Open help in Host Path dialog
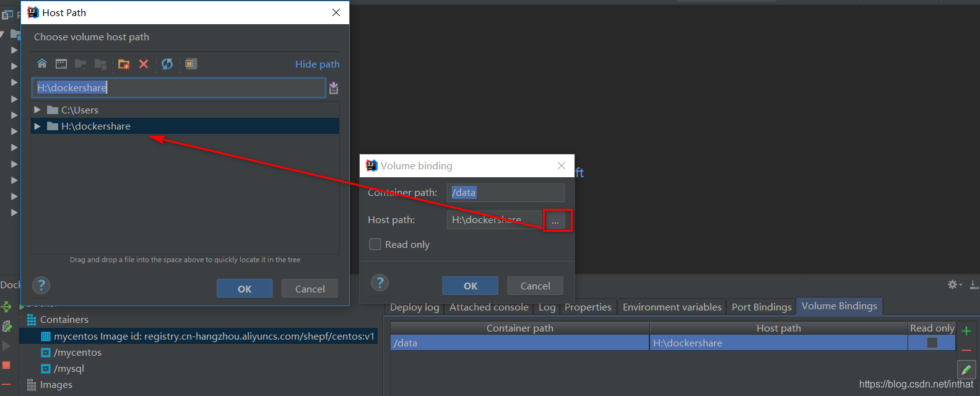The height and width of the screenshot is (396, 980). tap(41, 286)
